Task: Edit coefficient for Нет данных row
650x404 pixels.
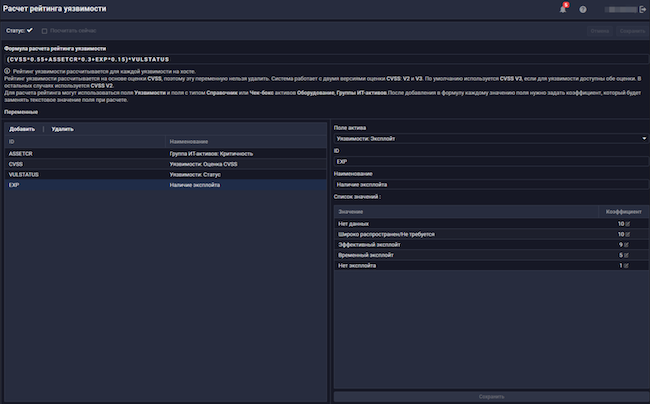Action: pos(628,223)
